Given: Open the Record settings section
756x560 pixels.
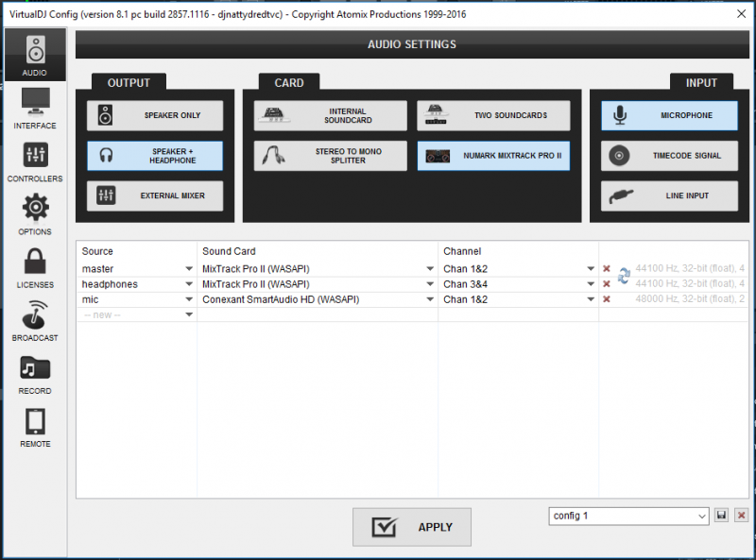Looking at the screenshot, I should pyautogui.click(x=35, y=374).
